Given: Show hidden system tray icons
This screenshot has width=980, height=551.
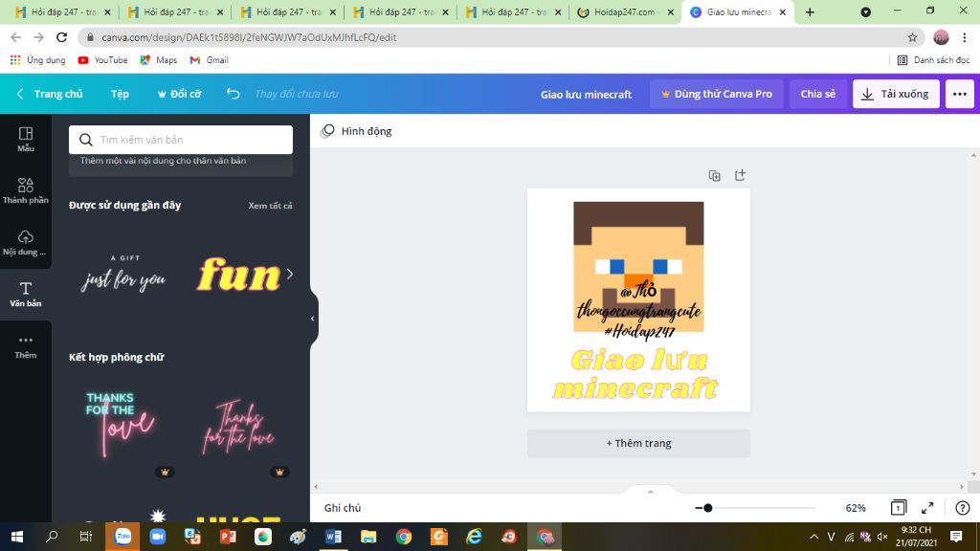Looking at the screenshot, I should tap(813, 537).
